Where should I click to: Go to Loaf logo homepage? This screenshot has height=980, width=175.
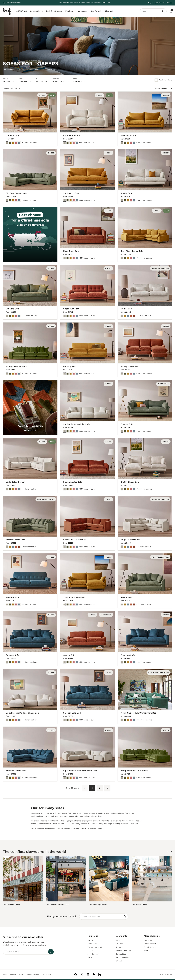(x=7, y=11)
